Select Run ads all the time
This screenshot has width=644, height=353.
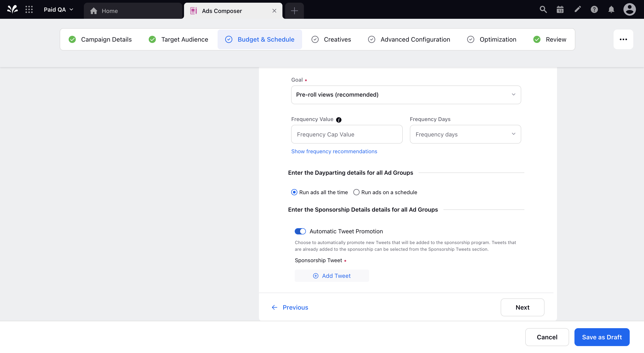(320, 192)
